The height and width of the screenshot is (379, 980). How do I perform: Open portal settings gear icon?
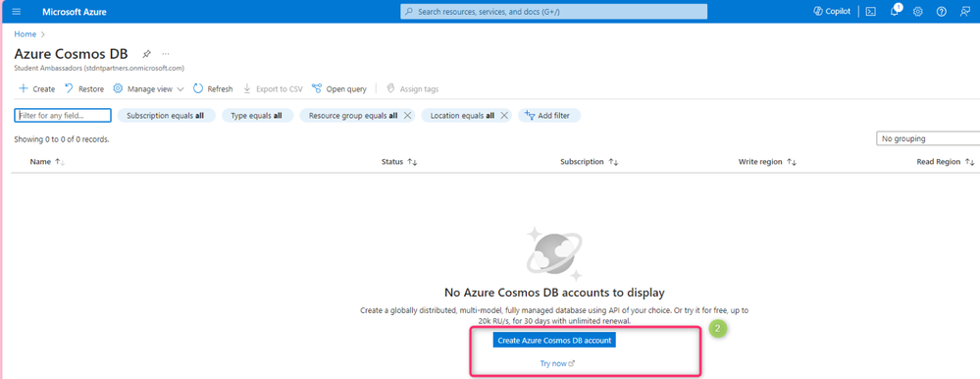point(917,12)
